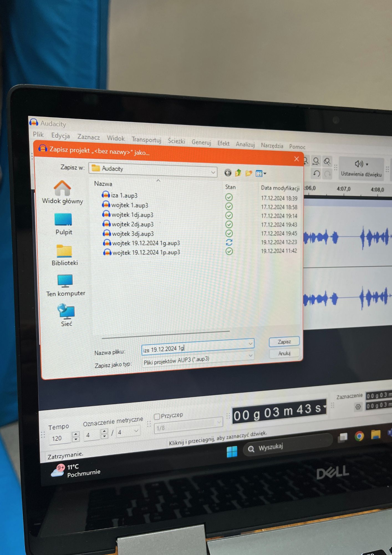This screenshot has width=392, height=555.
Task: Open the Ścieżki menu
Action: (176, 141)
